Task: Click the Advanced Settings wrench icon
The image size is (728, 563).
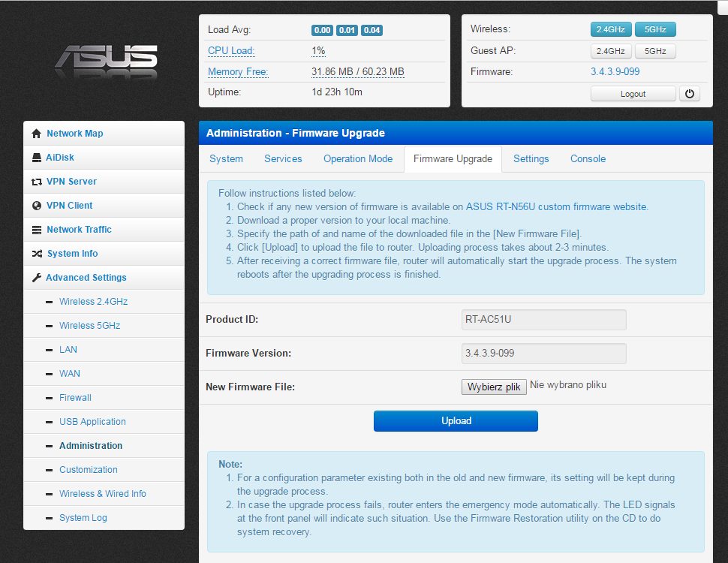Action: pyautogui.click(x=36, y=278)
